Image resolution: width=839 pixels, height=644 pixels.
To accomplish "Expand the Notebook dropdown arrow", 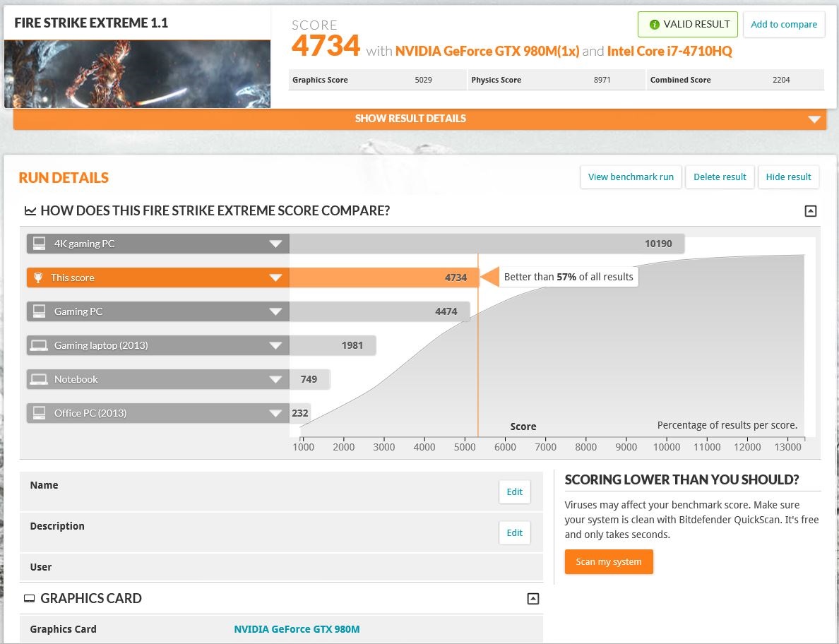I will point(275,380).
